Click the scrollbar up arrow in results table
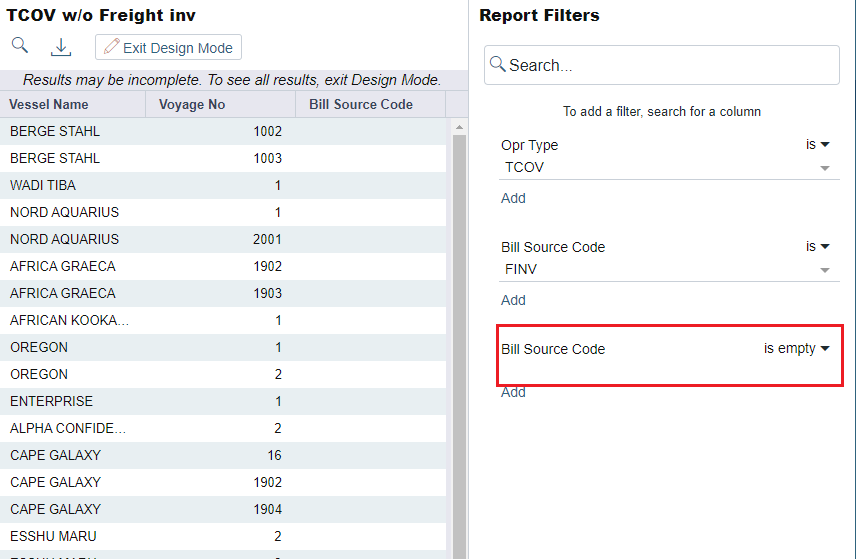This screenshot has width=856, height=559. pos(459,126)
